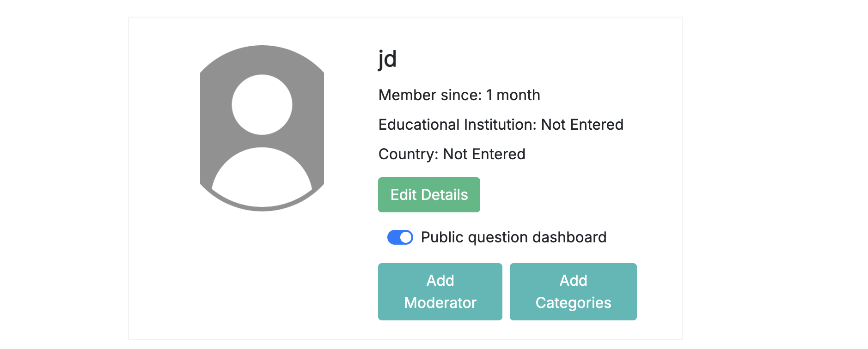
Task: Click the "Public question dashboard" label text
Action: click(x=513, y=237)
